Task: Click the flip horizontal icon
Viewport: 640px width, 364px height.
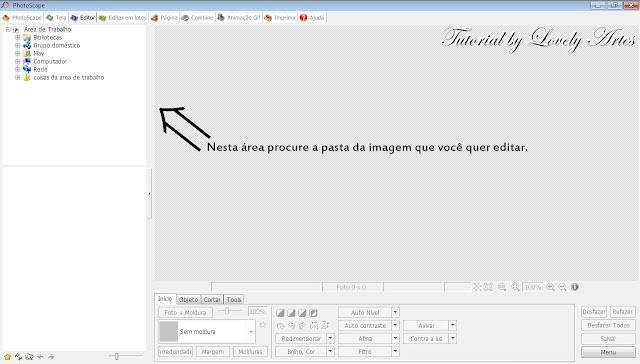Action: pos(314,325)
